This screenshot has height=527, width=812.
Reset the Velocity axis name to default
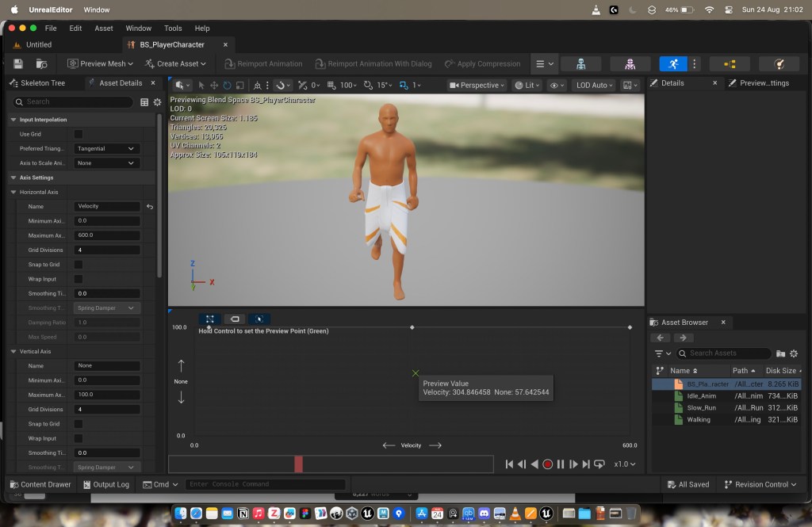pyautogui.click(x=150, y=207)
